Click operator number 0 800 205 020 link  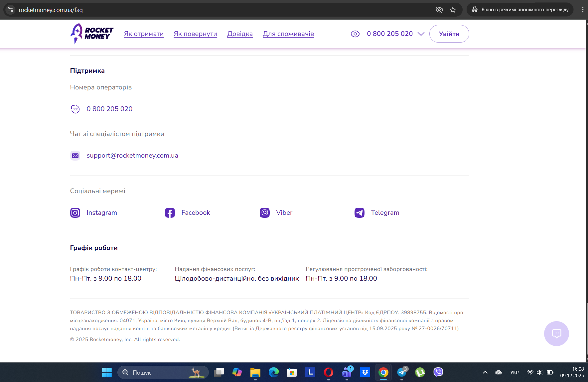(x=109, y=109)
